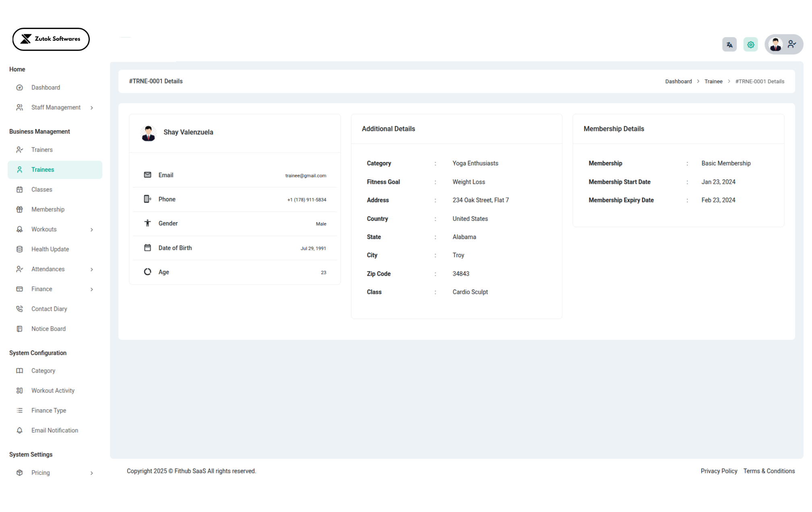Open the green settings gear icon

click(x=750, y=45)
